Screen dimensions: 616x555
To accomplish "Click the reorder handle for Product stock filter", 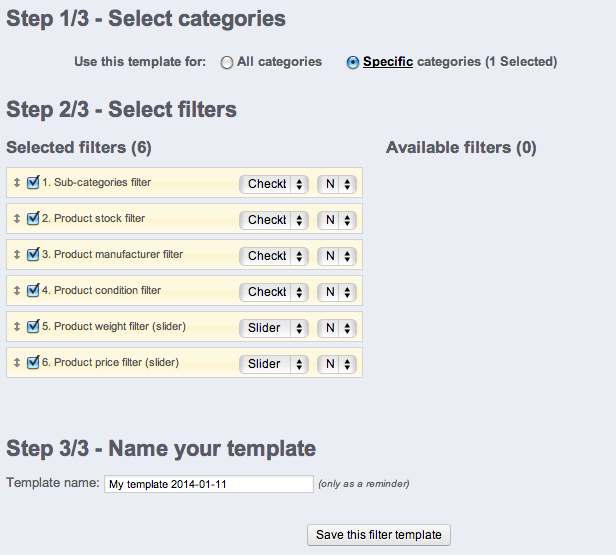I will [x=16, y=218].
